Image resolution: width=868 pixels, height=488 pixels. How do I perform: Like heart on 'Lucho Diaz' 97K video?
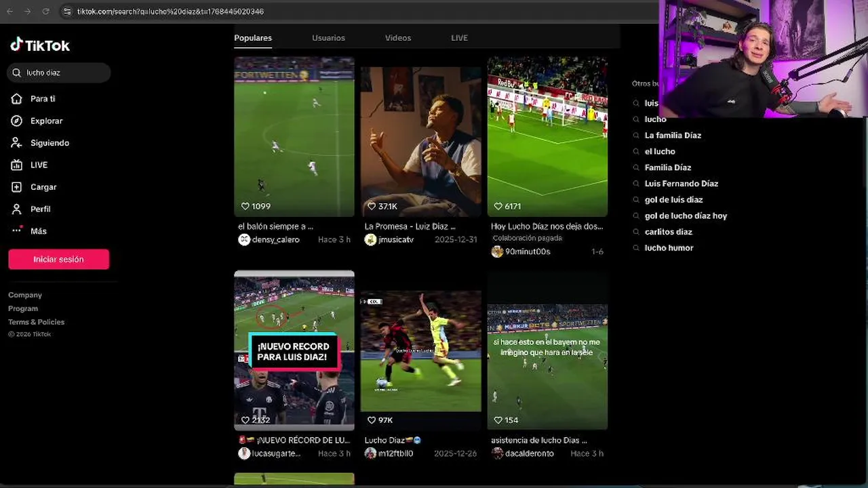tap(372, 420)
